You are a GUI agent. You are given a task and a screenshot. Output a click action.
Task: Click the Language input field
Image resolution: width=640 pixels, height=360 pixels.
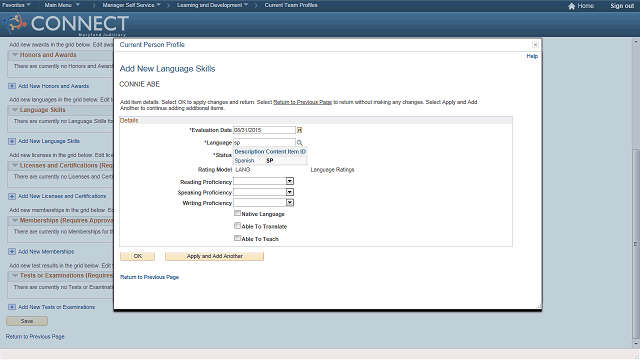[x=264, y=142]
